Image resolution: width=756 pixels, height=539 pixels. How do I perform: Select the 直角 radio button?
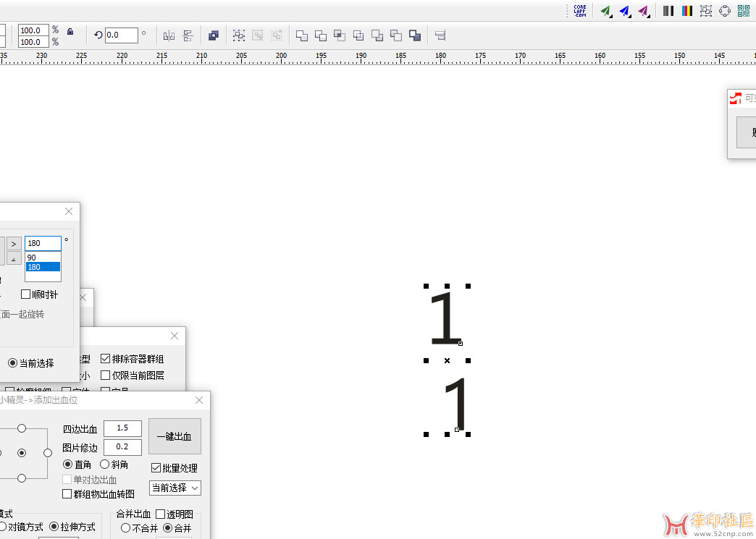click(x=68, y=464)
